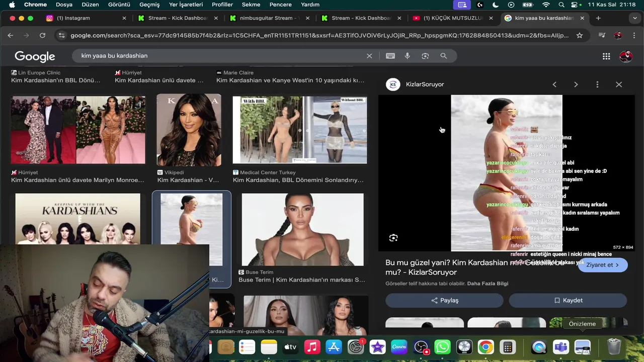Open iMovie from the dock
Screen dimensions: 644x362
coord(377,347)
